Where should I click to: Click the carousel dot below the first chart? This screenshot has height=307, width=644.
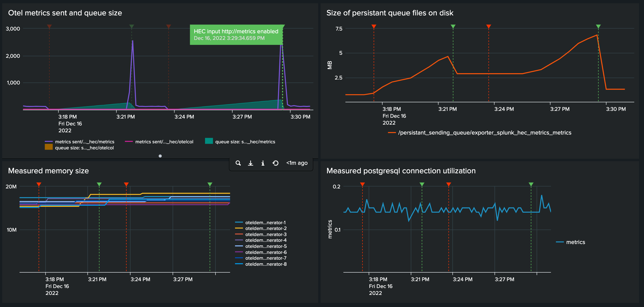coord(160,156)
